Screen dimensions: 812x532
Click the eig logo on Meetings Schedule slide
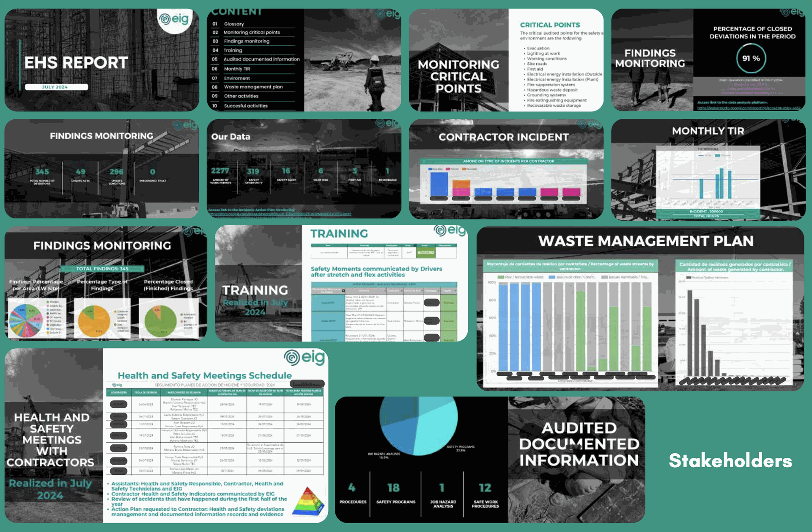tap(304, 358)
